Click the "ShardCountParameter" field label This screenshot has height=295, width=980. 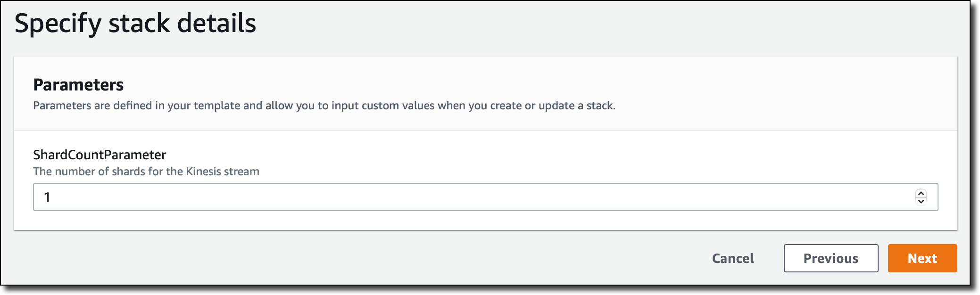pyautogui.click(x=100, y=155)
